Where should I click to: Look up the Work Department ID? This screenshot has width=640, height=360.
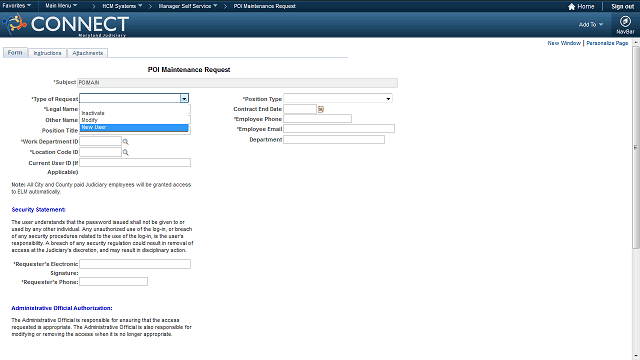pos(126,142)
